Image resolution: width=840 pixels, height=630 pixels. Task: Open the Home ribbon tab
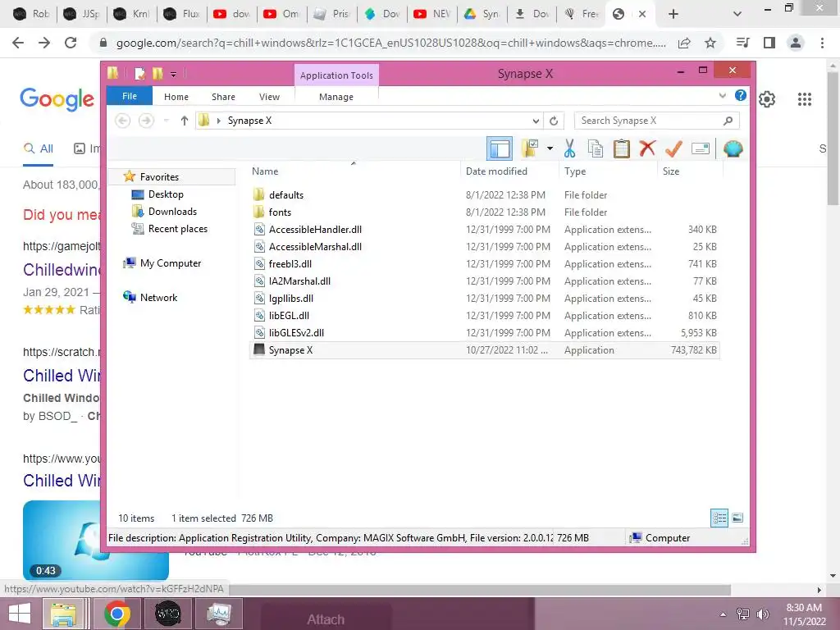click(x=176, y=97)
